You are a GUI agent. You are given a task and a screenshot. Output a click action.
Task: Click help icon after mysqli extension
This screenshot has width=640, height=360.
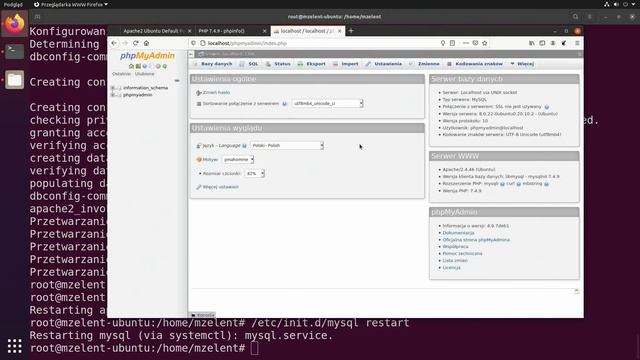coord(502,184)
